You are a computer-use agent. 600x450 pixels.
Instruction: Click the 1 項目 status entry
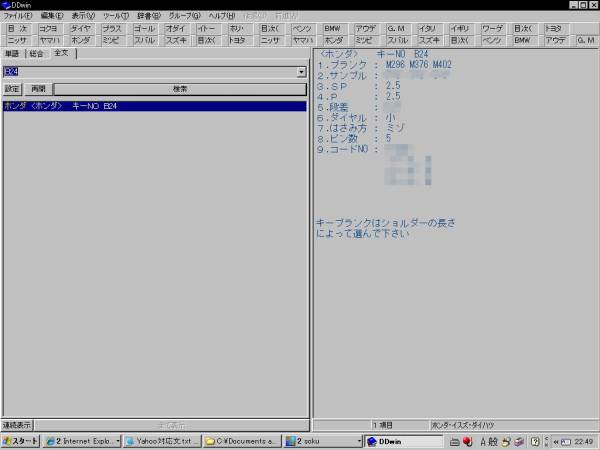(383, 425)
